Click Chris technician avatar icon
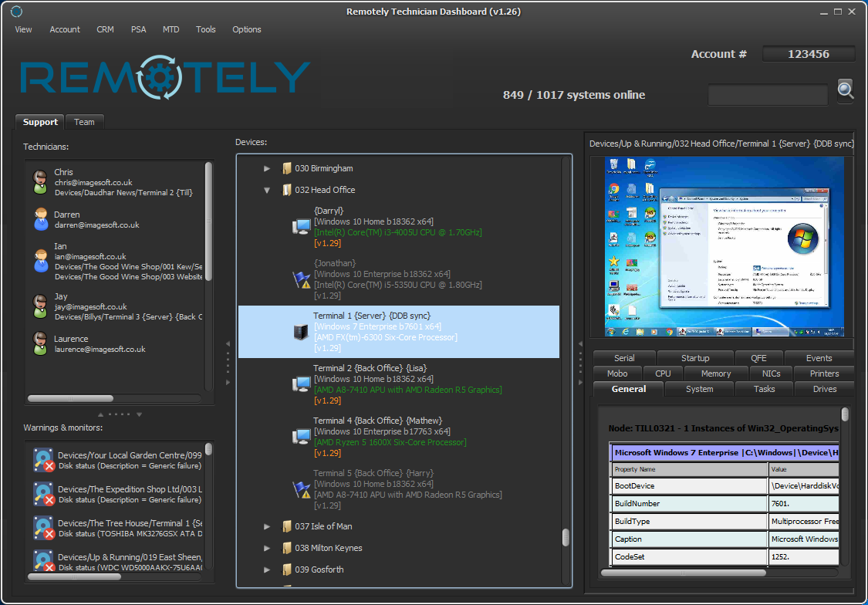The height and width of the screenshot is (605, 868). point(40,182)
